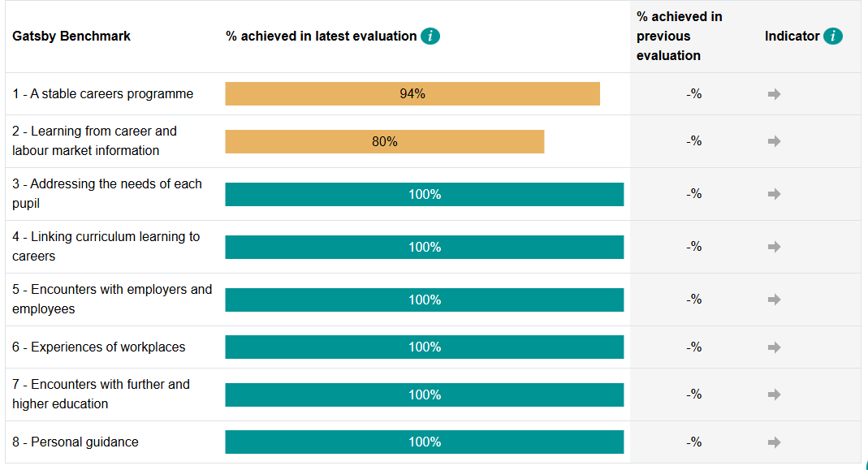This screenshot has height=470, width=868.
Task: Click the 100% bar for Personal guidance
Action: (x=424, y=442)
